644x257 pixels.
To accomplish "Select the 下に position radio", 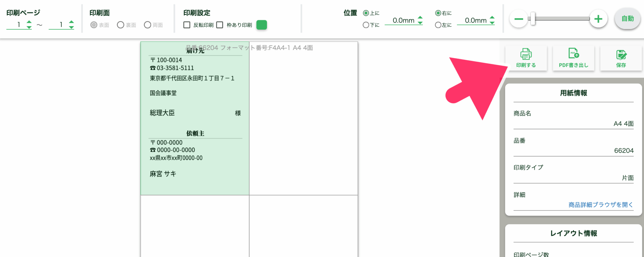I will point(366,25).
